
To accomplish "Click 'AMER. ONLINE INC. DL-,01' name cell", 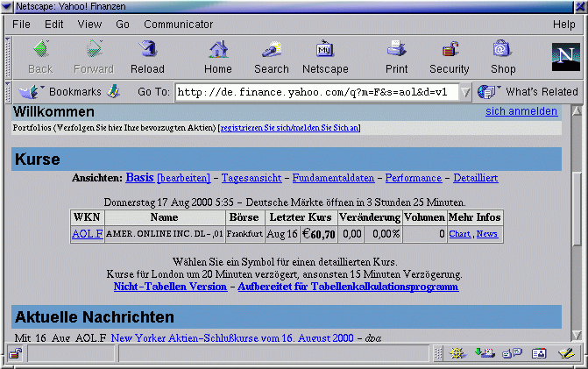I will (165, 234).
